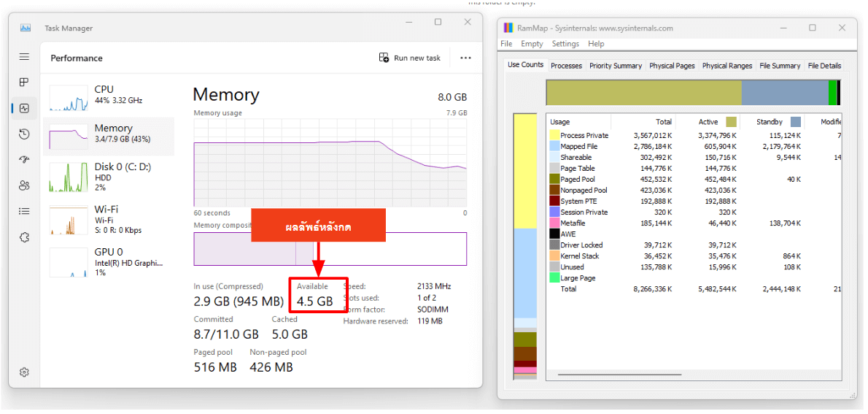Select Disk 0 (C: D:) performance entry
868x414 pixels.
point(108,177)
